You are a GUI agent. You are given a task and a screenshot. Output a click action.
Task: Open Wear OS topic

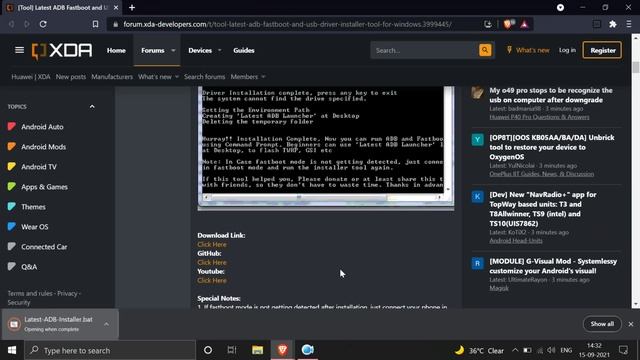coord(35,227)
